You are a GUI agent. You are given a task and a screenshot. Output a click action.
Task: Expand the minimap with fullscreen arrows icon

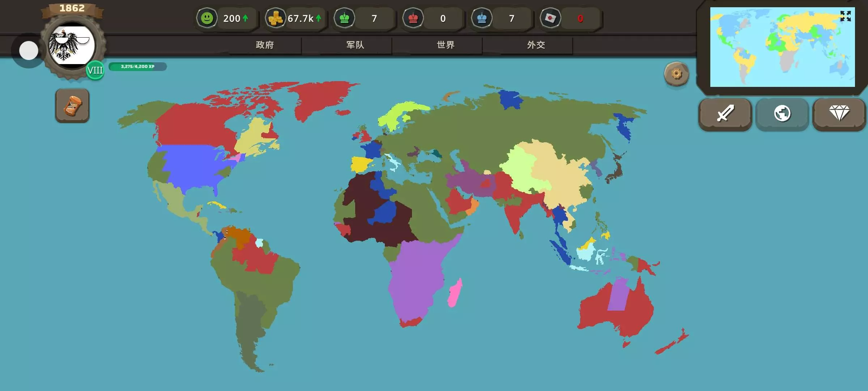click(x=845, y=16)
